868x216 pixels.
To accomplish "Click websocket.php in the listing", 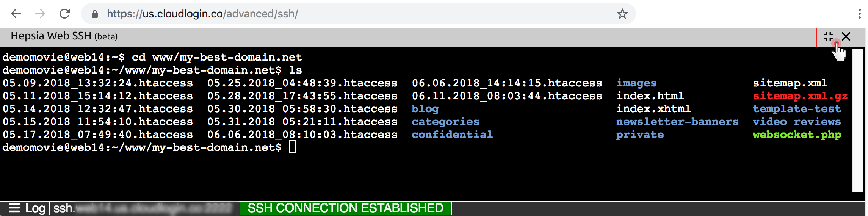I will point(797,135).
